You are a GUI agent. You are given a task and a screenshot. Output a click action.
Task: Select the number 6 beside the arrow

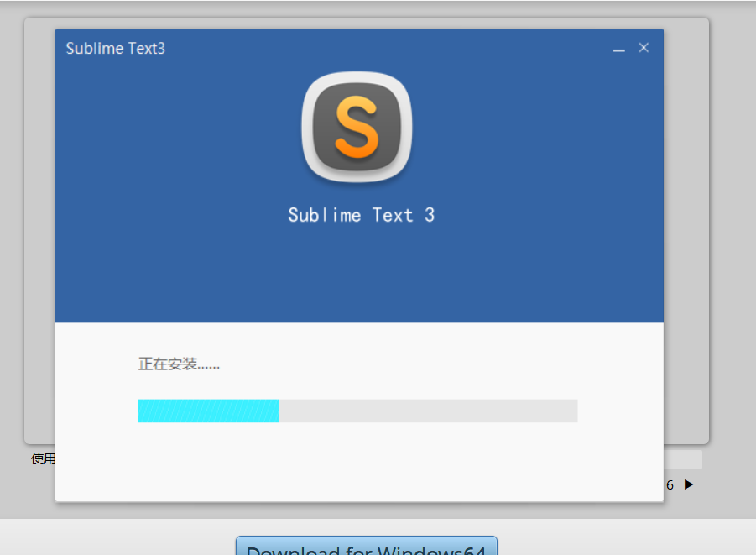point(670,484)
